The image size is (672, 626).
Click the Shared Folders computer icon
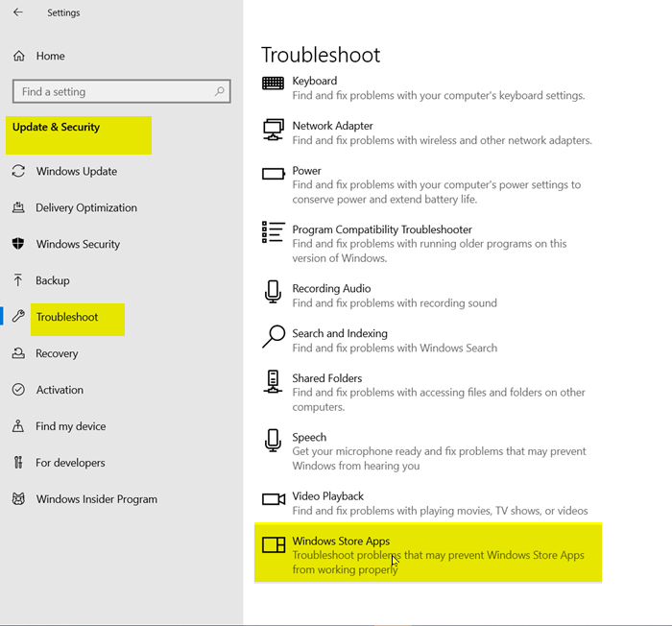273,381
